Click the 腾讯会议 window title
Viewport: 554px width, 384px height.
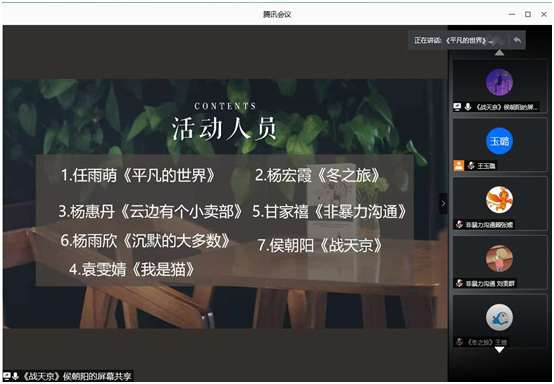[277, 14]
